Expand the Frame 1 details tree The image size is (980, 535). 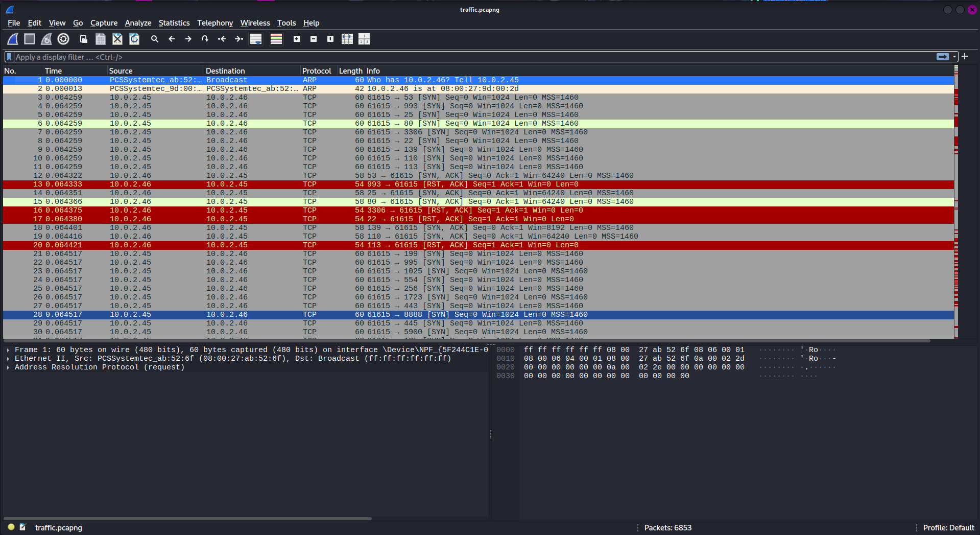point(8,350)
